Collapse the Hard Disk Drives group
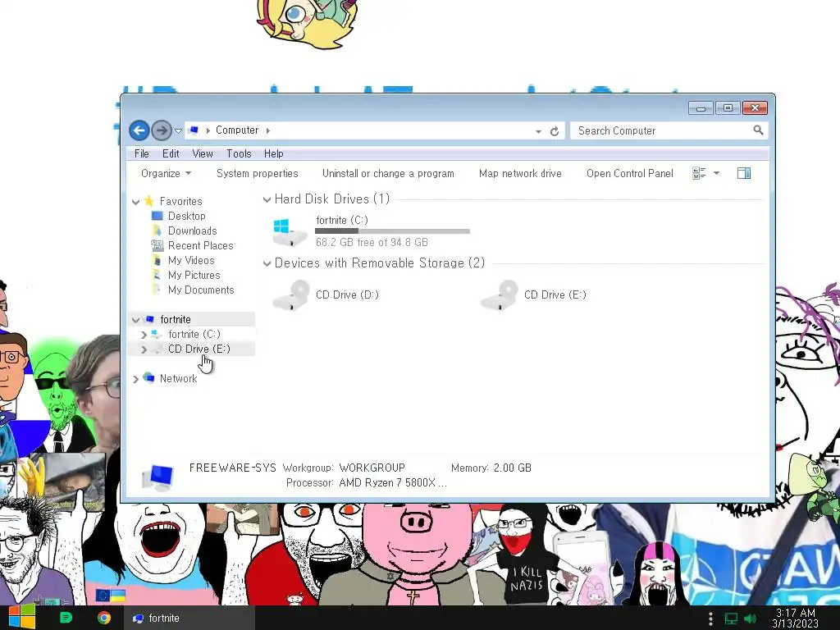Viewport: 840px width, 630px height. 267,200
